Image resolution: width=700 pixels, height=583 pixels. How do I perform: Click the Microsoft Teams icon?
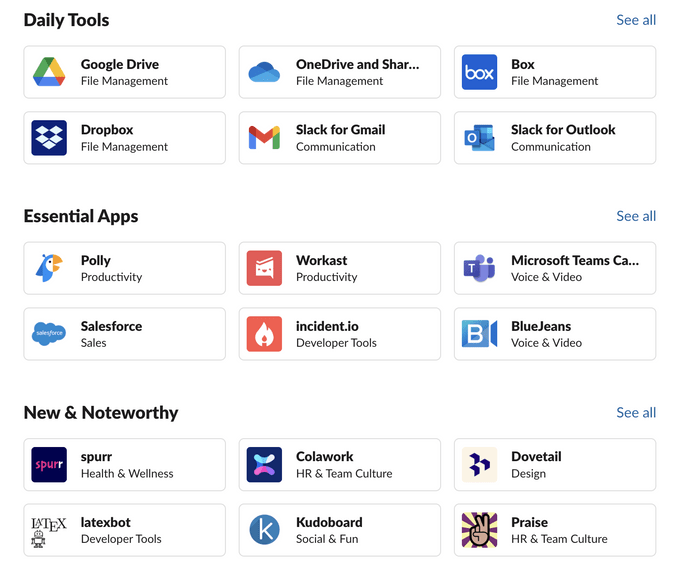[x=479, y=268]
